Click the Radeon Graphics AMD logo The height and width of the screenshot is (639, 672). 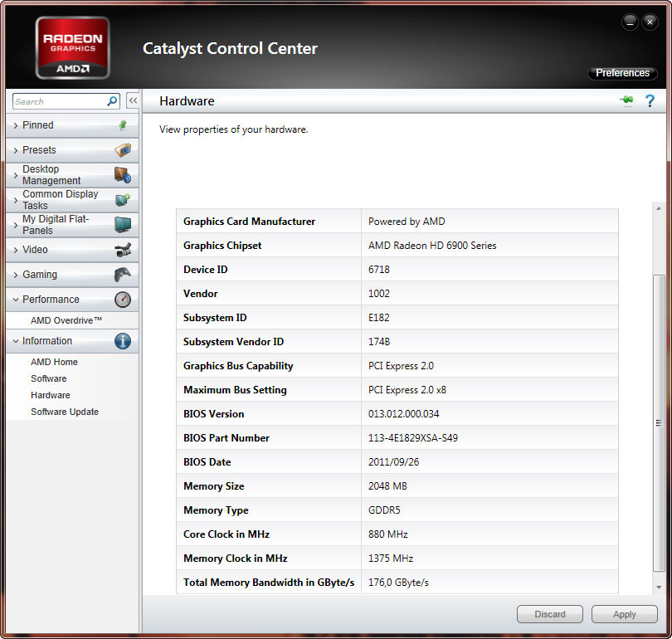tap(73, 48)
